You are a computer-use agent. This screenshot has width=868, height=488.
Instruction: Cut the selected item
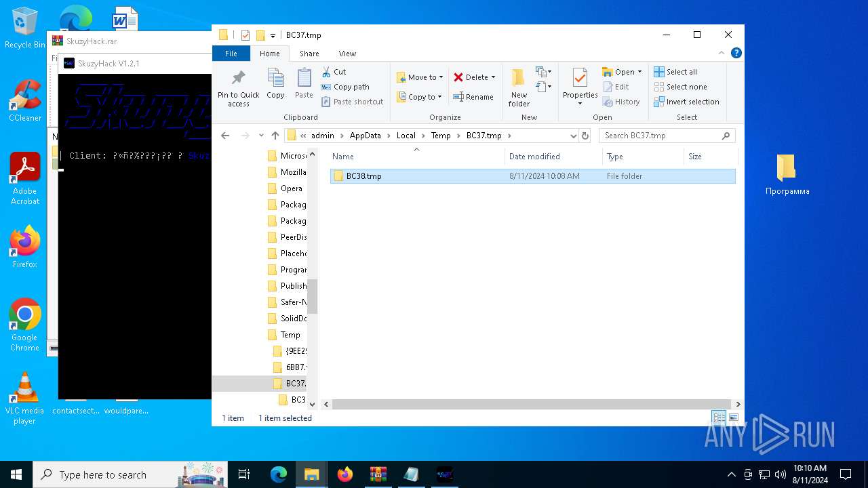[334, 72]
